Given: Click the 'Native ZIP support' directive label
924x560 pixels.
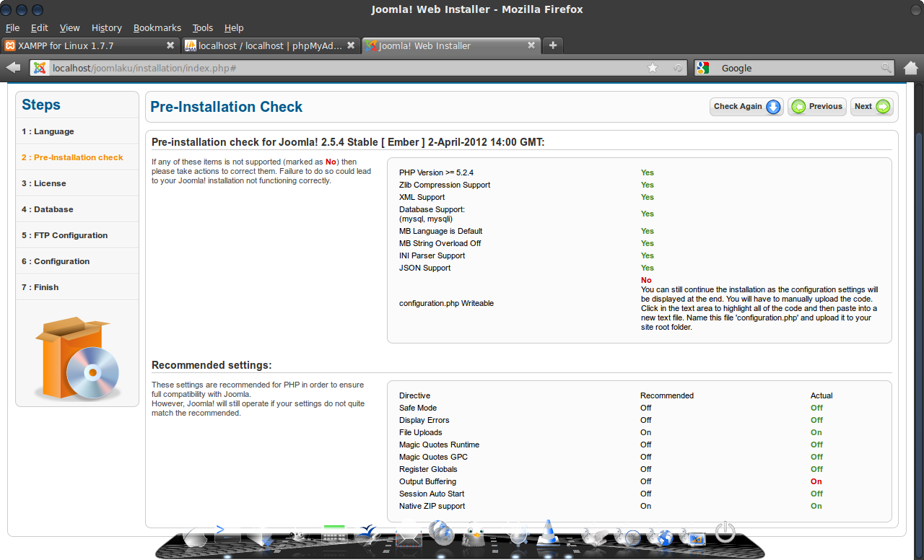Looking at the screenshot, I should click(x=432, y=506).
